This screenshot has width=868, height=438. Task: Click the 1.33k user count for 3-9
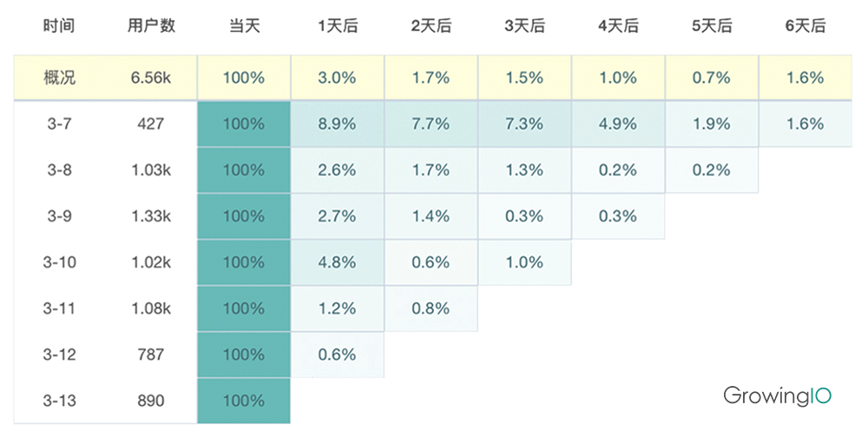click(151, 216)
